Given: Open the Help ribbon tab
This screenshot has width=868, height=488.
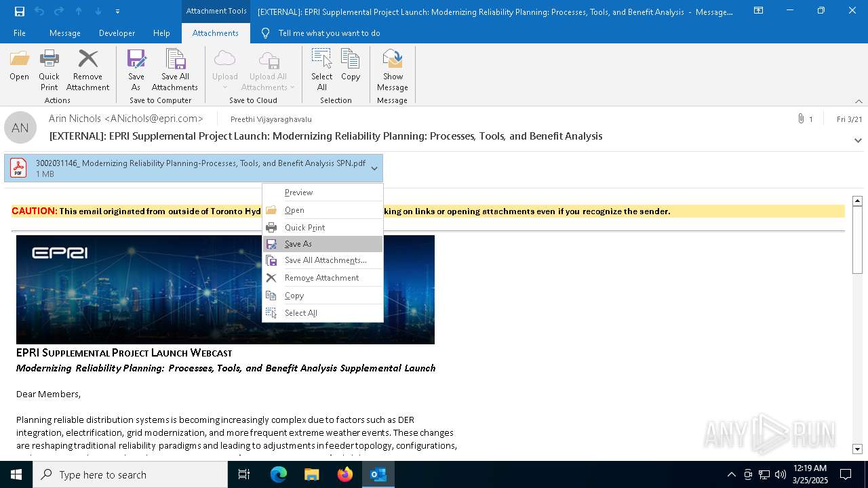Looking at the screenshot, I should (161, 33).
